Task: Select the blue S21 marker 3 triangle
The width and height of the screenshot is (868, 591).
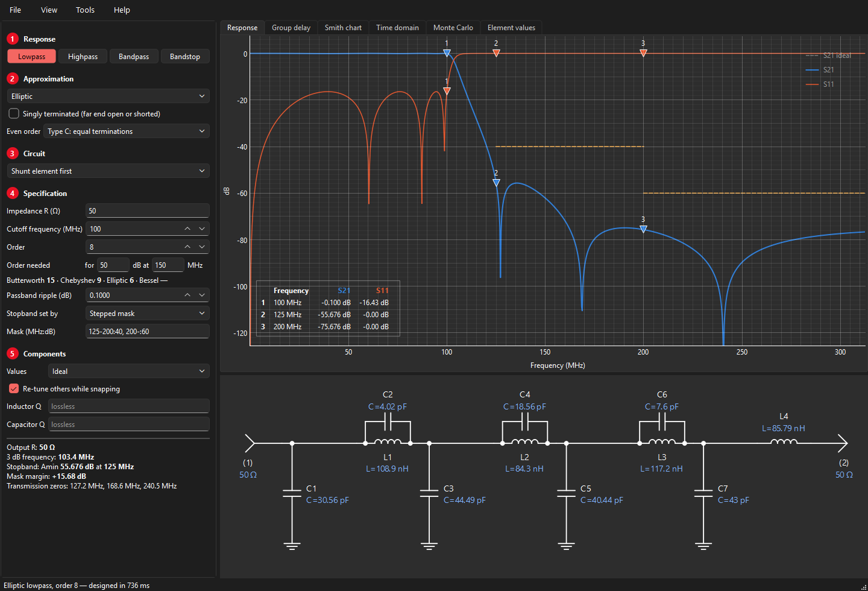Action: tap(643, 229)
